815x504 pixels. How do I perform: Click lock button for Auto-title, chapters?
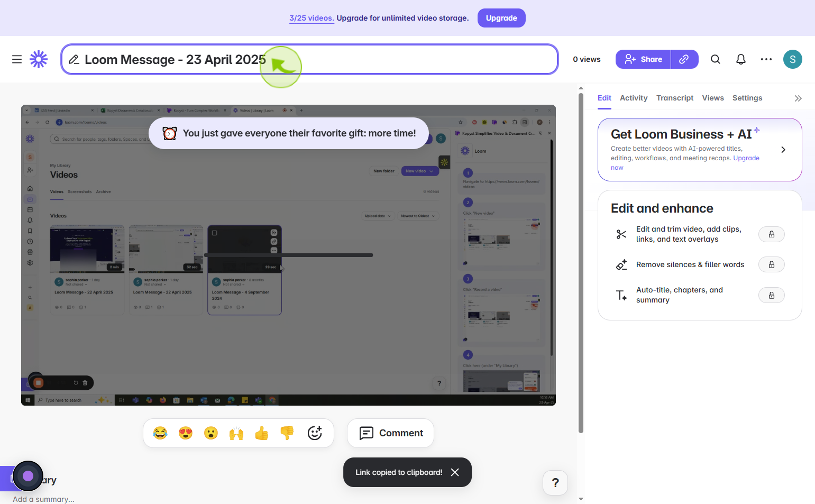click(772, 295)
